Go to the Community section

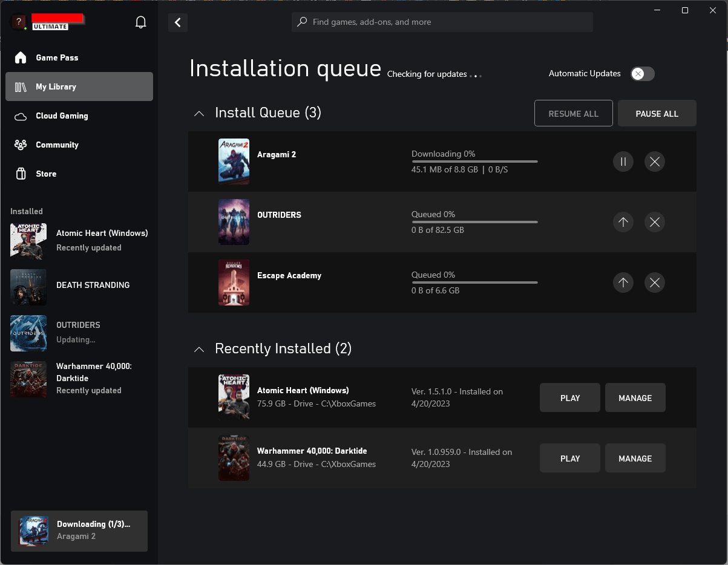tap(79, 145)
